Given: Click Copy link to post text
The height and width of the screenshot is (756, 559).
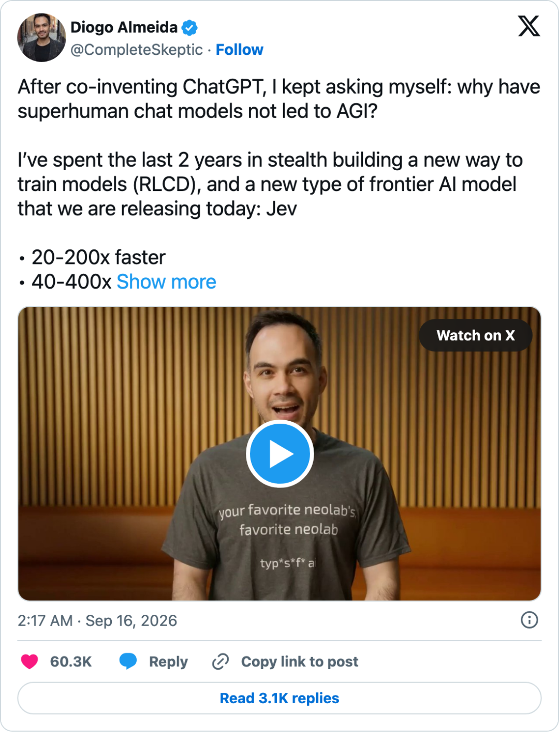Looking at the screenshot, I should (x=300, y=662).
